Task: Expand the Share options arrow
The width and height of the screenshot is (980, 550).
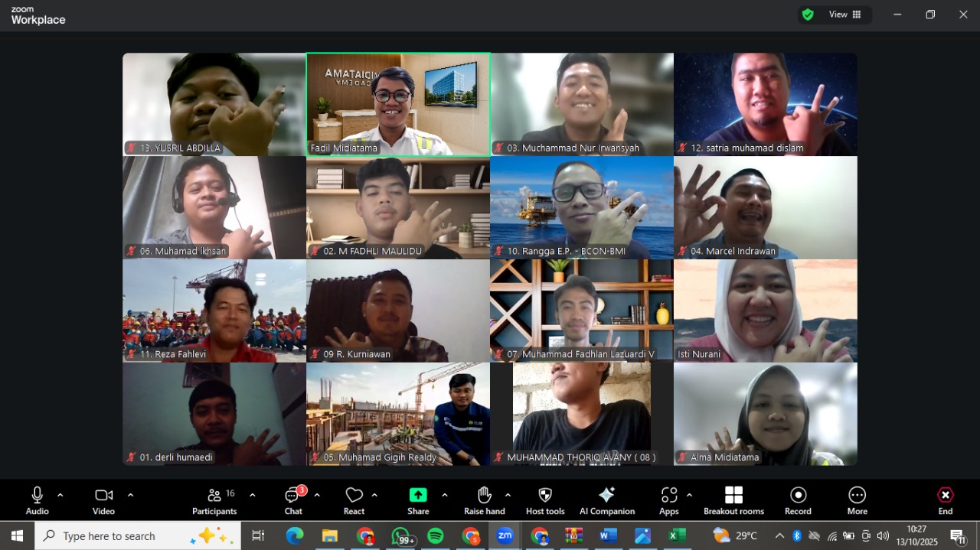Action: (445, 495)
